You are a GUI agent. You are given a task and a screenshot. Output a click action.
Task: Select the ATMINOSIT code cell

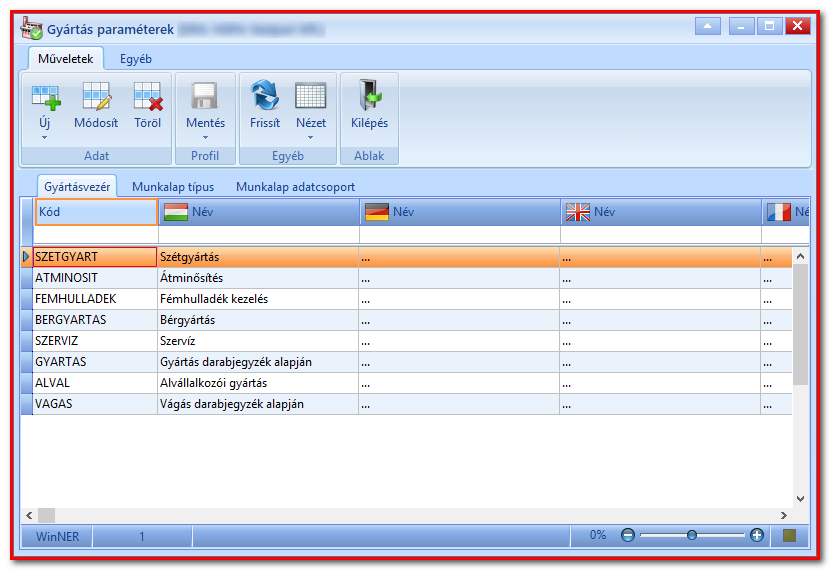95,278
